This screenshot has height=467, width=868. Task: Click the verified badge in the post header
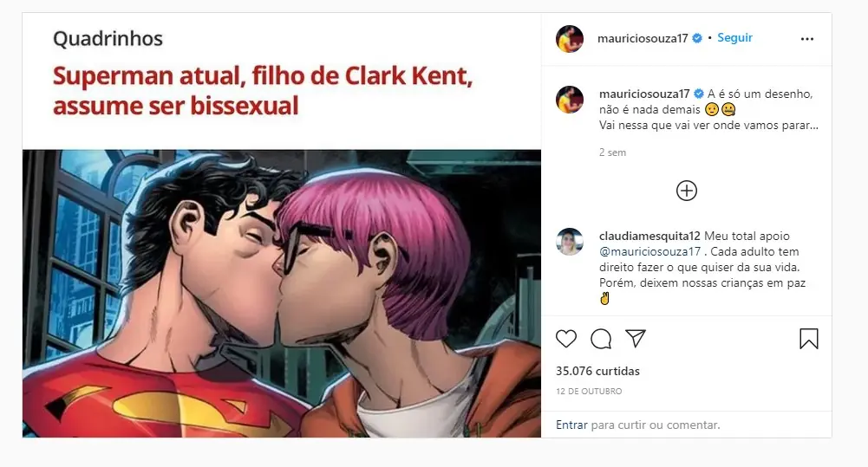pos(696,39)
